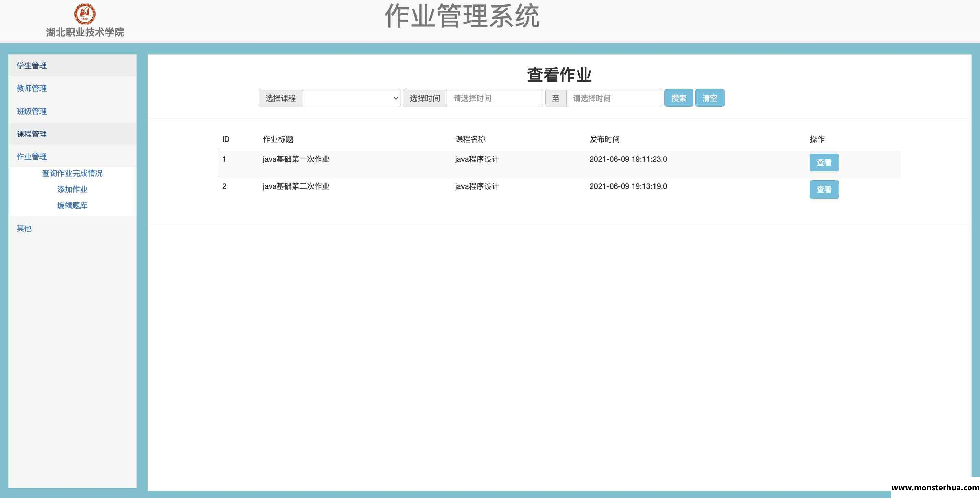View java基础第二次作业 with 查看 button
980x498 pixels.
[824, 190]
